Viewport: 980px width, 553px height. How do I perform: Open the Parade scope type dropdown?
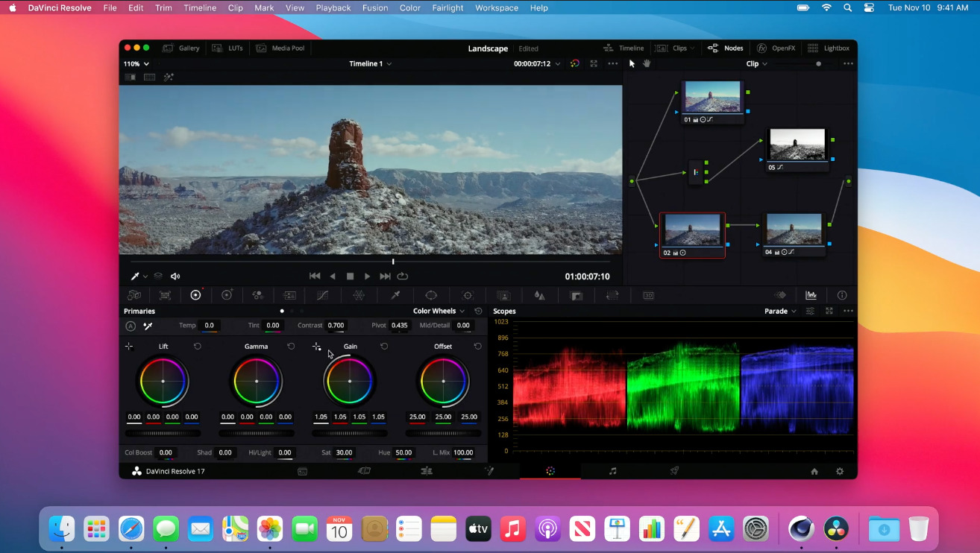(780, 311)
